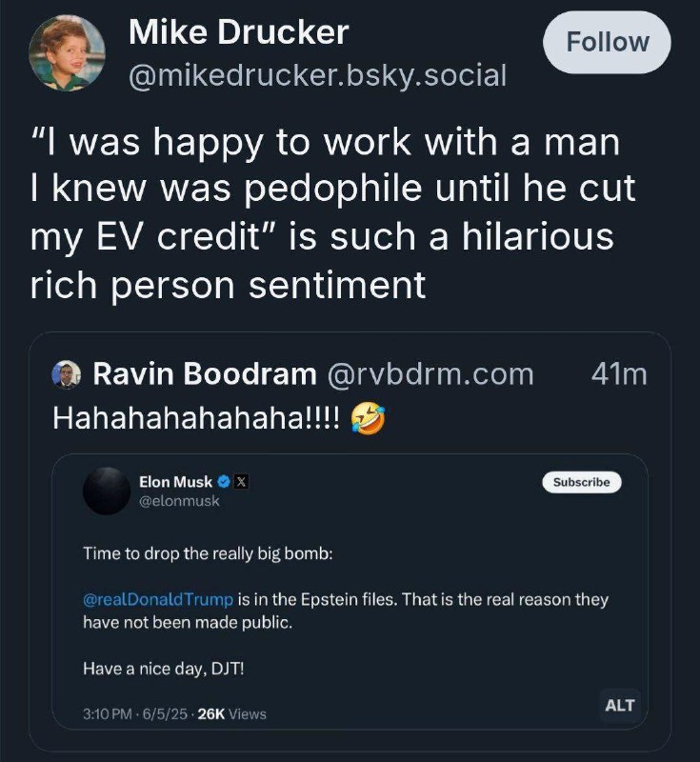700x762 pixels.
Task: Open Ravin Boodram's small avatar
Action: pyautogui.click(x=67, y=374)
